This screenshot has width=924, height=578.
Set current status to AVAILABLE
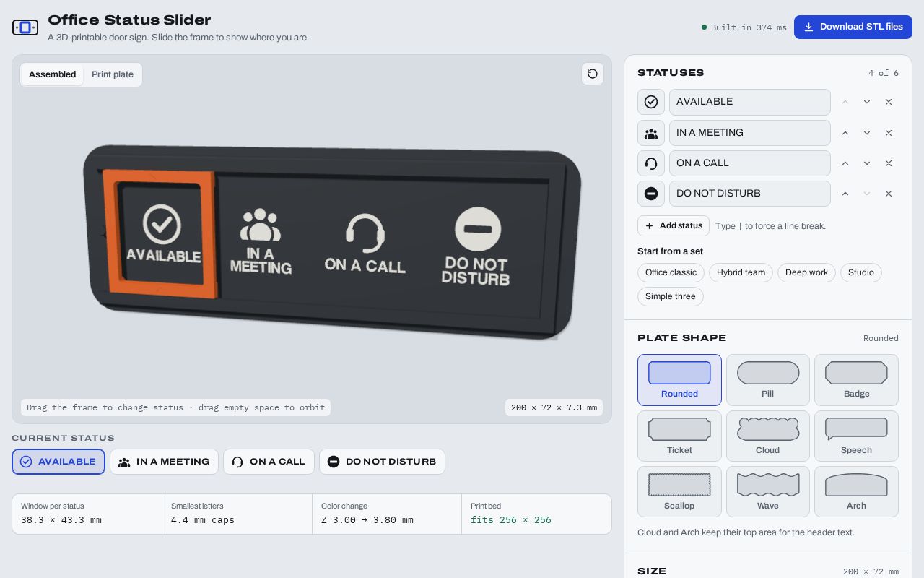[x=58, y=462]
